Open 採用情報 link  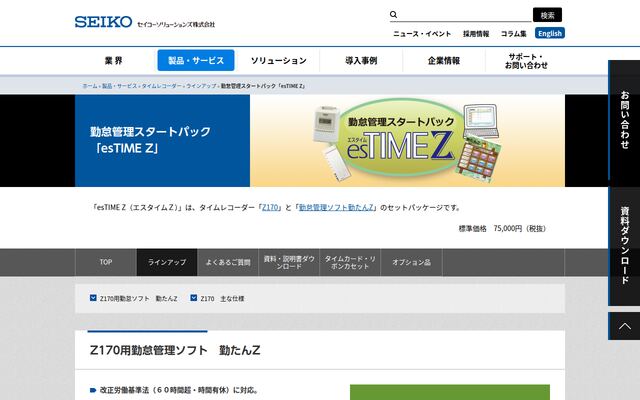pos(476,33)
